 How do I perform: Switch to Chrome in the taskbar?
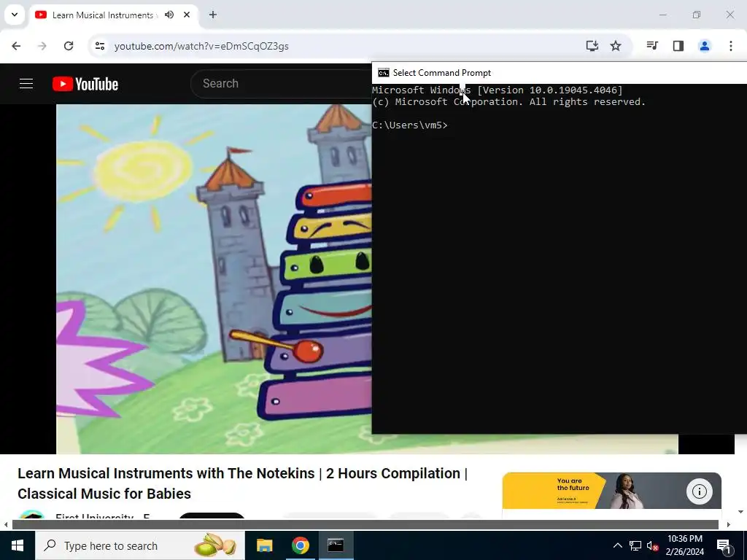[x=300, y=545]
